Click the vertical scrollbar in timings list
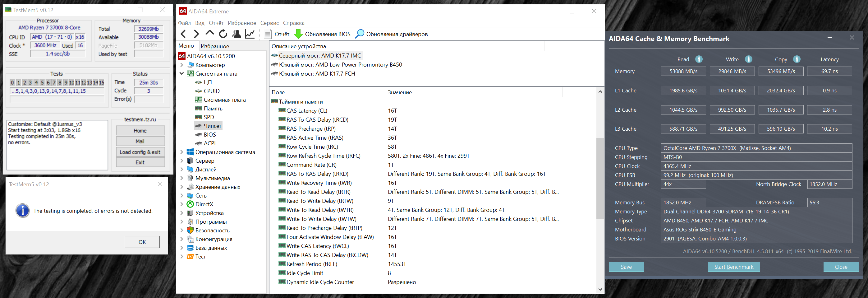 coord(600,179)
